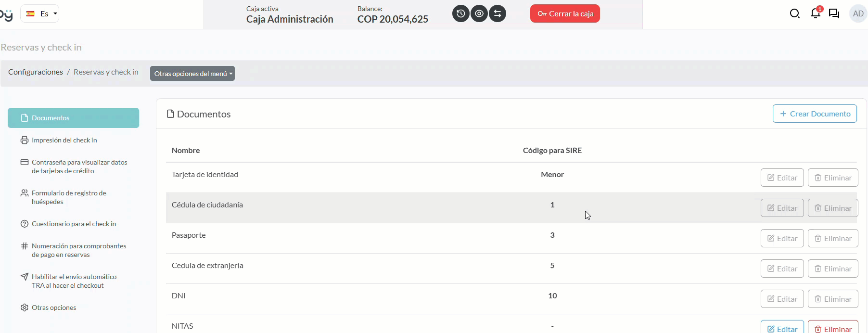Click the document icon beside Documentos heading

(x=170, y=114)
